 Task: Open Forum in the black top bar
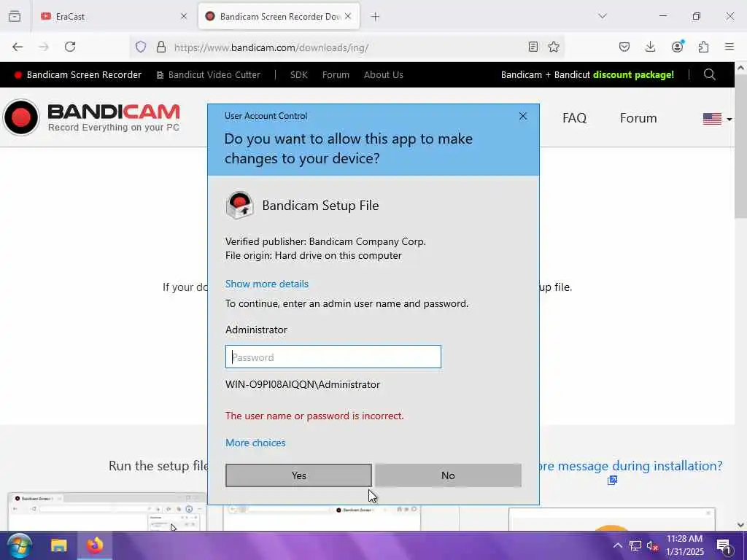pyautogui.click(x=336, y=75)
